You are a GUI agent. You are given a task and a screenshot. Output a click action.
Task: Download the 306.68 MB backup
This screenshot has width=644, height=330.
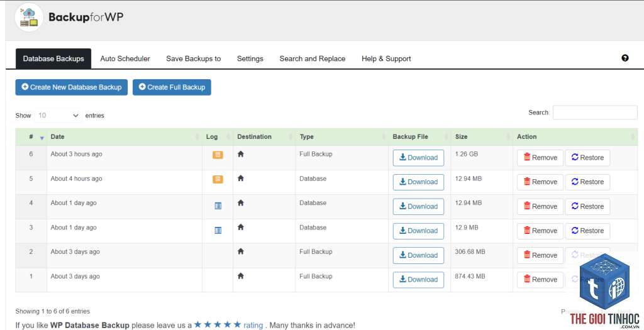pyautogui.click(x=418, y=255)
